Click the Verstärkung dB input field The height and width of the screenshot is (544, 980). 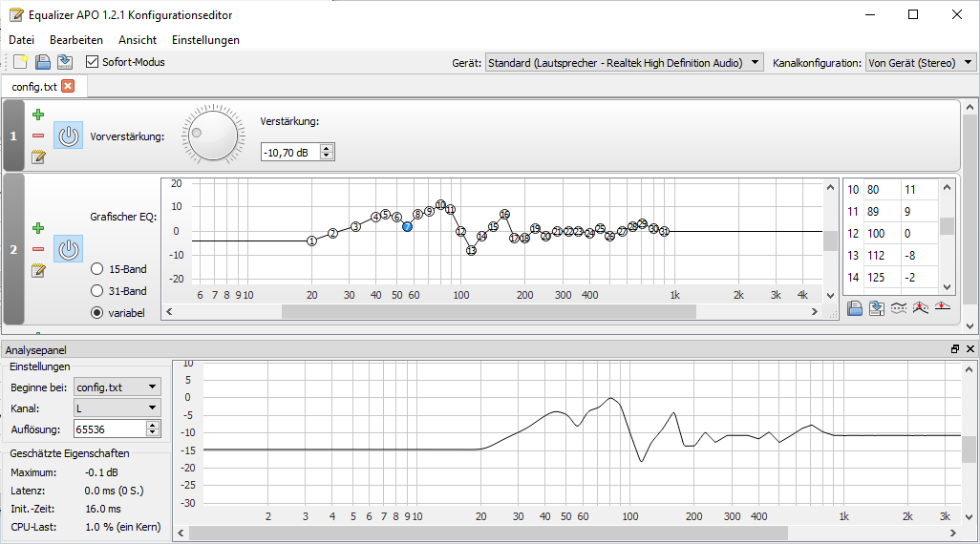pyautogui.click(x=290, y=152)
